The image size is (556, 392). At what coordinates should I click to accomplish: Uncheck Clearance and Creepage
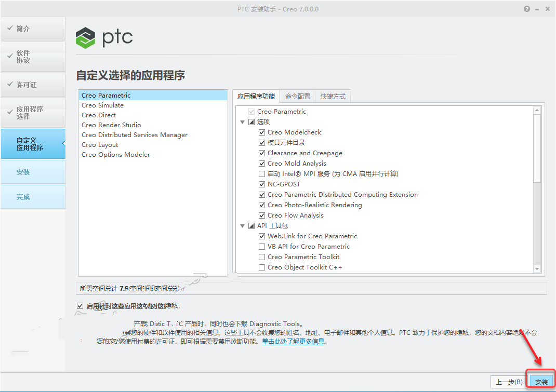tap(262, 153)
